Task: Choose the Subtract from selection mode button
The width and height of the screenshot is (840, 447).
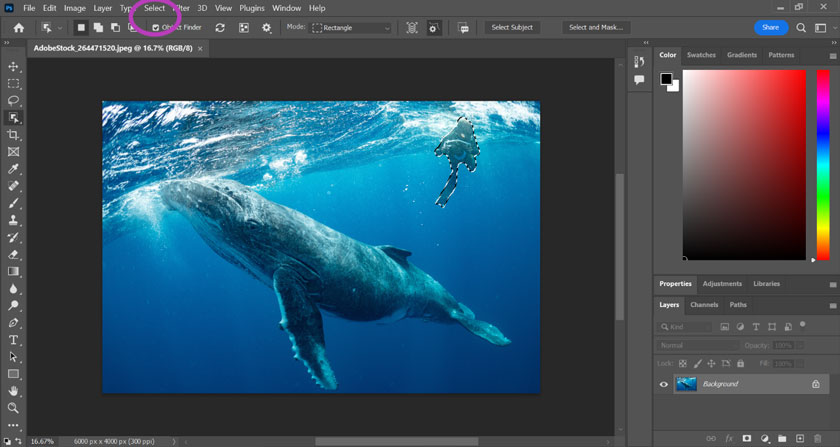Action: click(115, 28)
